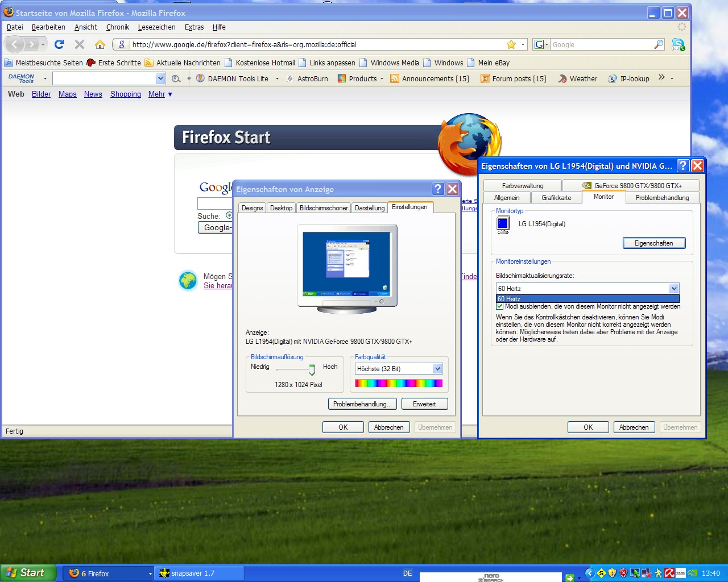Viewport: 728px width, 582px height.
Task: Open the Lesezeichen menu
Action: [x=156, y=27]
